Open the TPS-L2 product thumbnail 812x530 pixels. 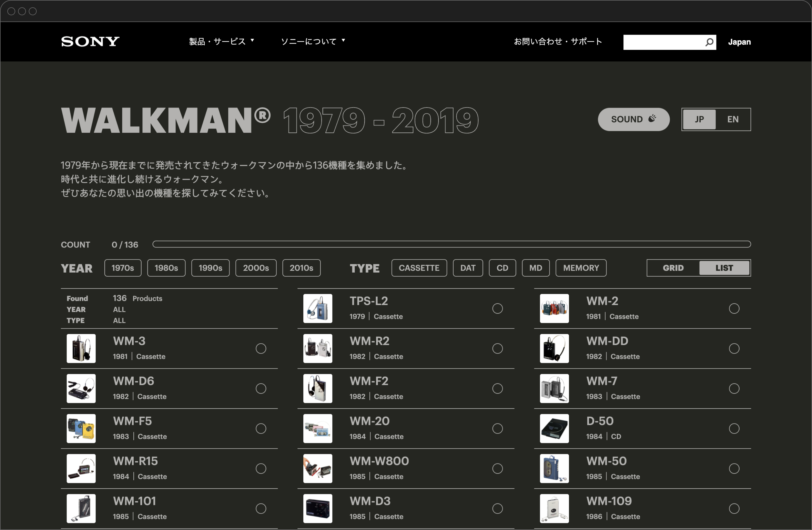coord(318,309)
